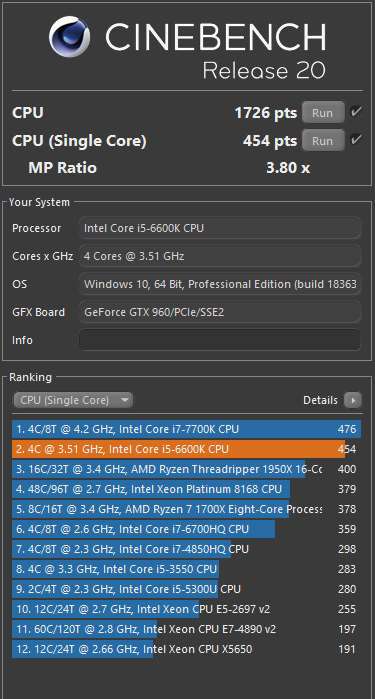Click the score 476 in ranking list
The height and width of the screenshot is (699, 375).
pos(347,429)
